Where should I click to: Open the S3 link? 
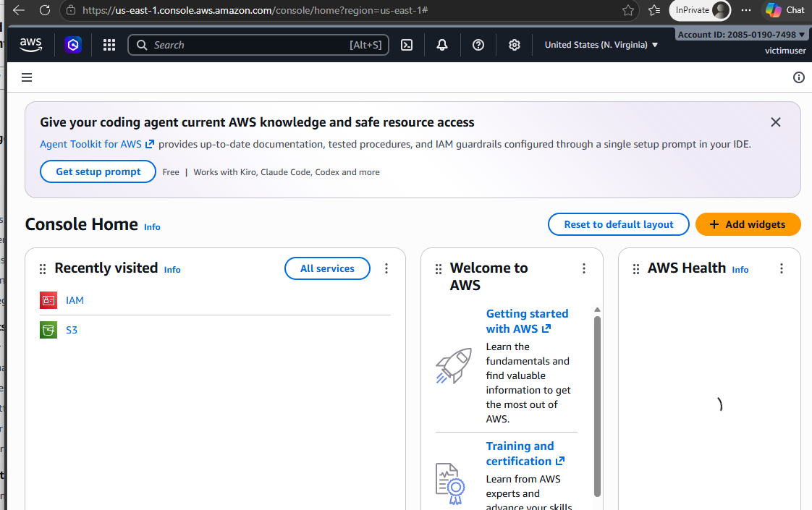click(72, 330)
